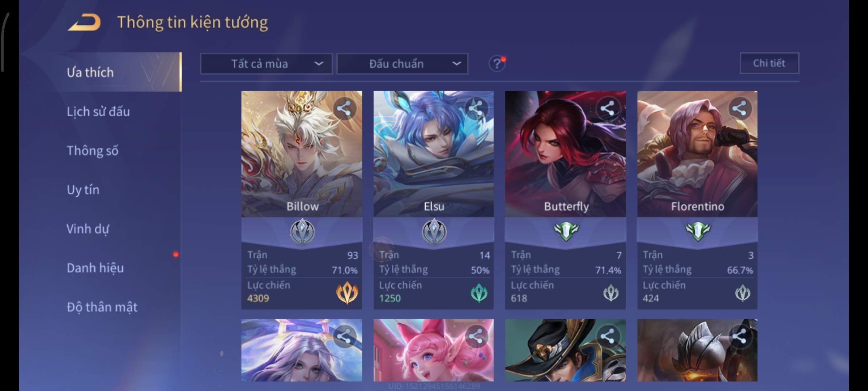
Task: Tap Billow's golden power badge icon
Action: click(347, 293)
